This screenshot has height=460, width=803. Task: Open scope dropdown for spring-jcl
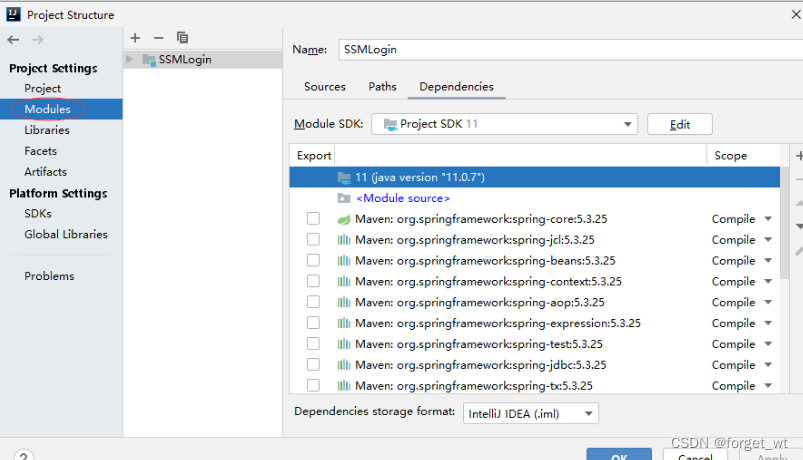(x=768, y=240)
